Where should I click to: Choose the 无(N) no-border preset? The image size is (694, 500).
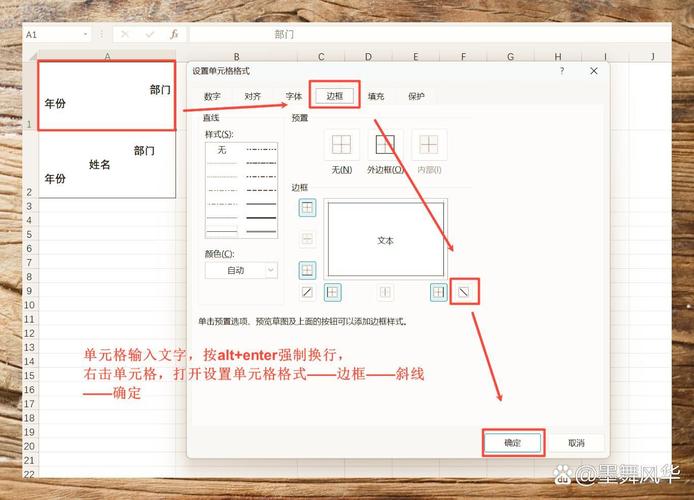(x=341, y=145)
